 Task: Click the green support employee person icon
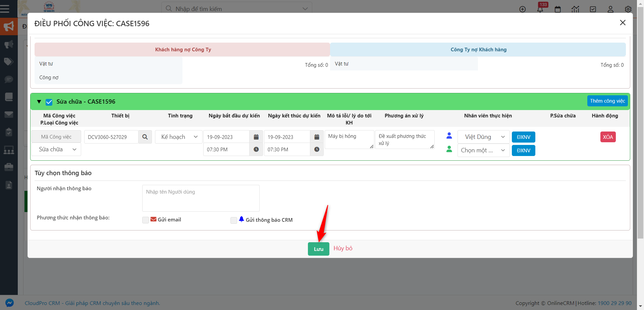[x=449, y=149]
